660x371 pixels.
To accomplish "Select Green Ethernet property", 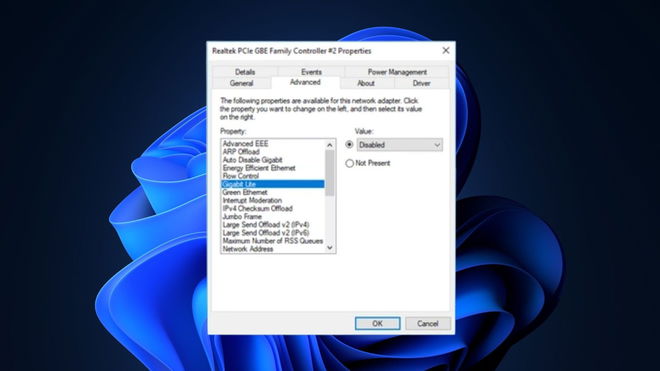I will [x=273, y=192].
